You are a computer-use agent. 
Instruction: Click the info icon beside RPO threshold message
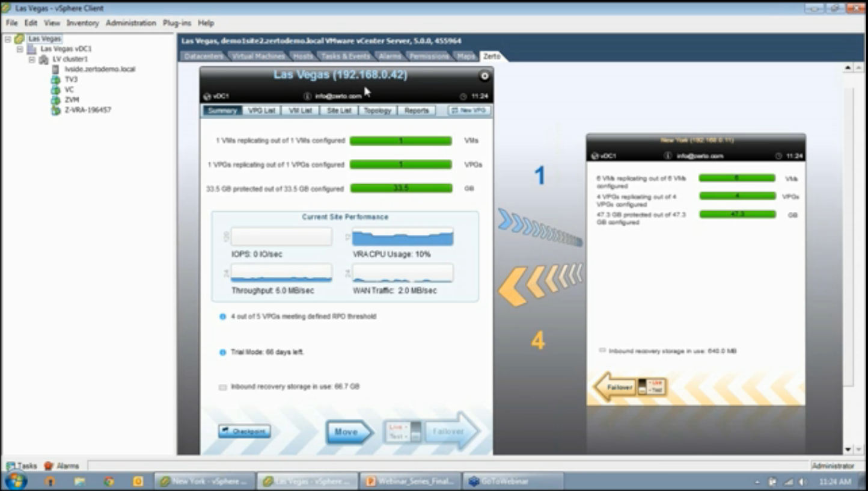[222, 317]
